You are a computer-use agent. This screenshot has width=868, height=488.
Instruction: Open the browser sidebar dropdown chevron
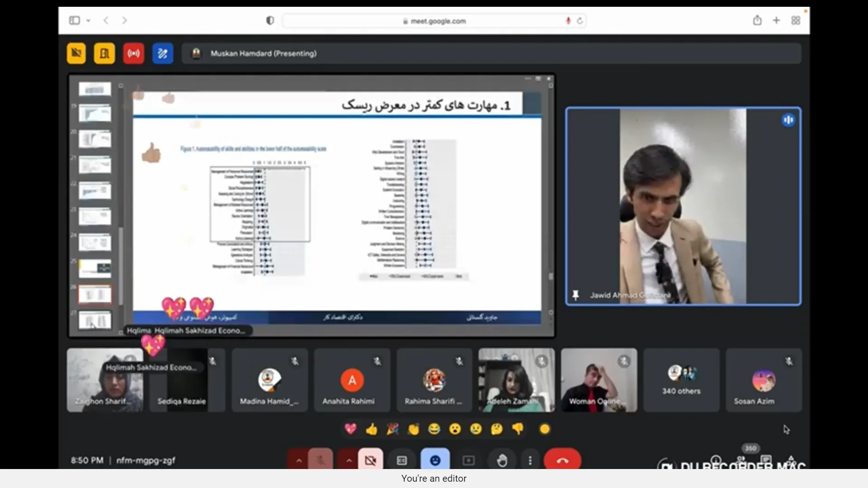88,20
